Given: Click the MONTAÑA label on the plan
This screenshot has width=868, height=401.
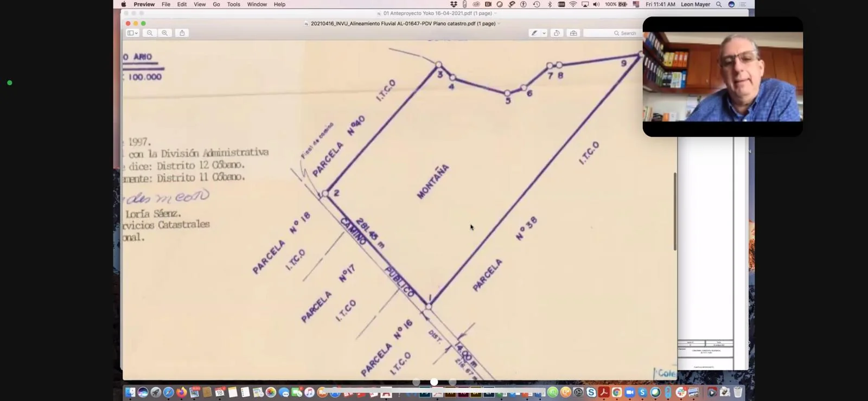Looking at the screenshot, I should pos(433,182).
